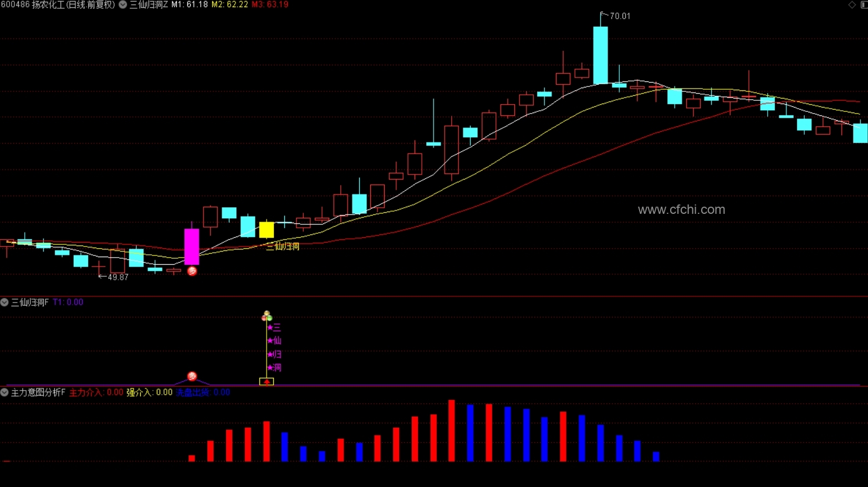This screenshot has height=487, width=868.
Task: Click the 三仙归洞F indicator name
Action: click(30, 303)
